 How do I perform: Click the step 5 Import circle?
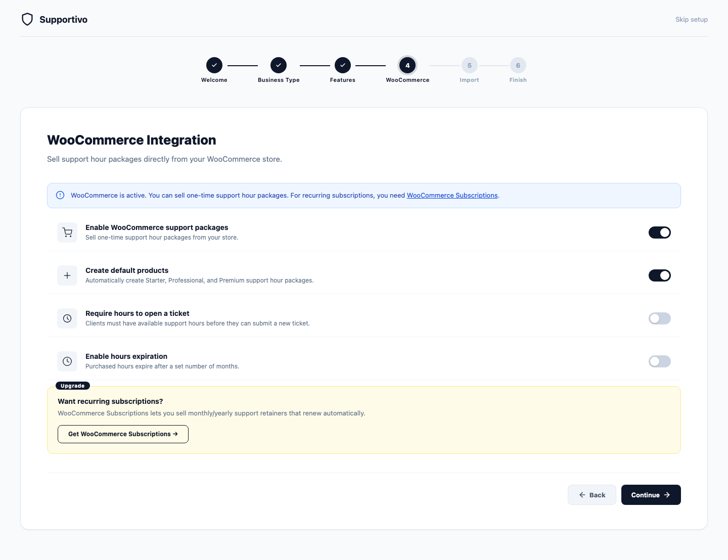[x=470, y=65]
